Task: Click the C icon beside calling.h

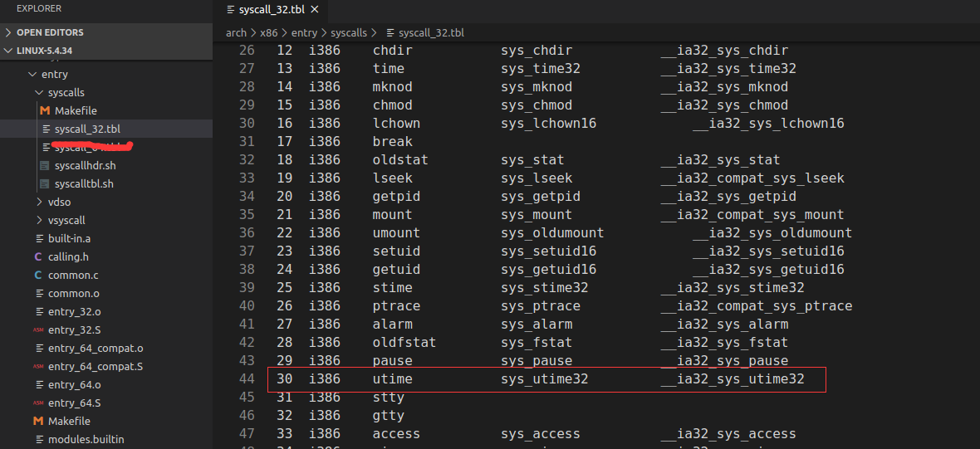Action: [38, 256]
